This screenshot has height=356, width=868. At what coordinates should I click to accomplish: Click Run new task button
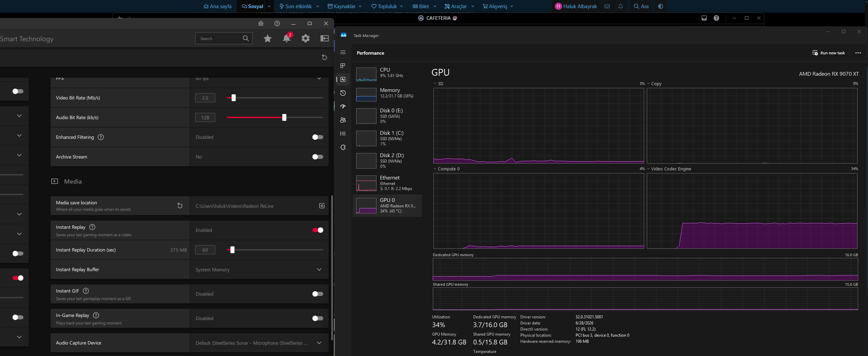coord(829,53)
